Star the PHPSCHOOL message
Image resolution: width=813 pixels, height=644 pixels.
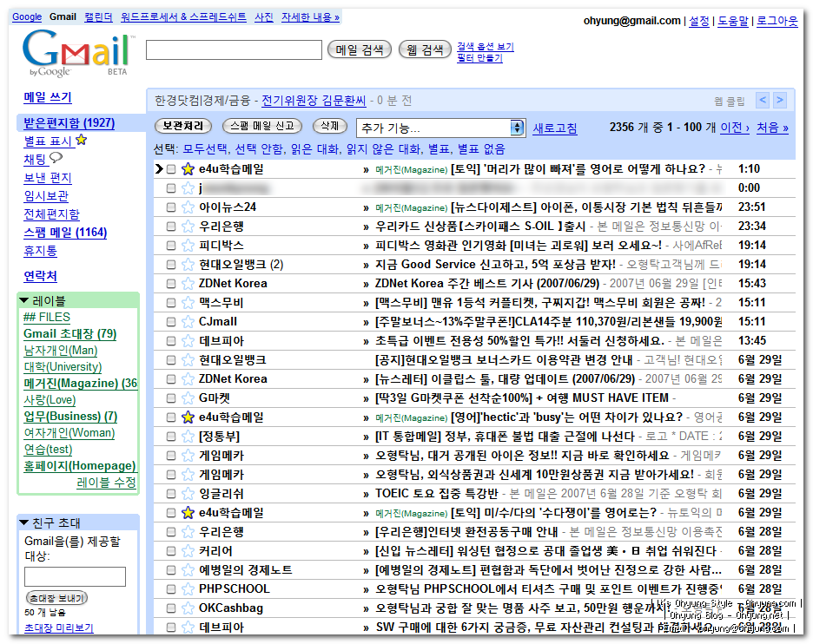[x=188, y=589]
